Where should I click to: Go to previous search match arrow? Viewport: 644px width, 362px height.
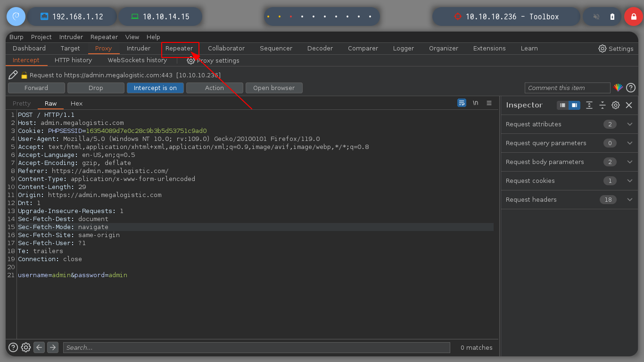(x=39, y=347)
